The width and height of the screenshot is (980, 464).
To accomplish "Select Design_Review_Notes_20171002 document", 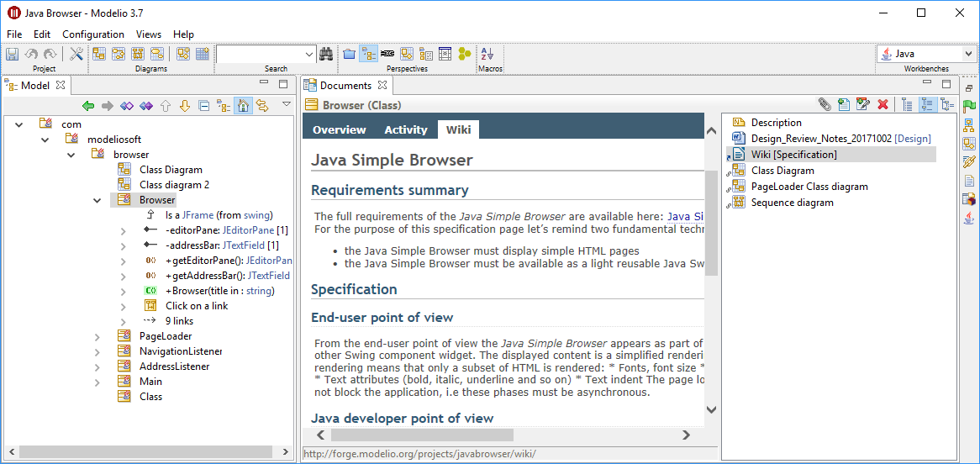I will [840, 139].
